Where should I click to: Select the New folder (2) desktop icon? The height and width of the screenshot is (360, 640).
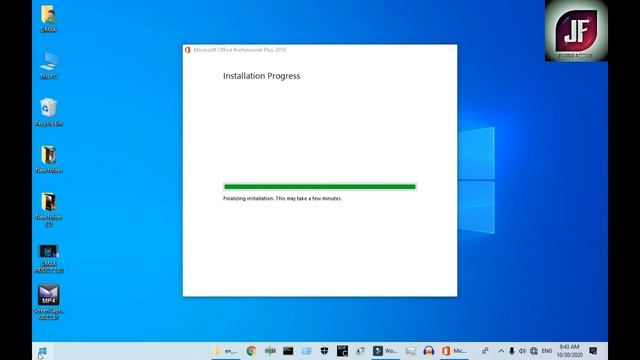point(49,209)
